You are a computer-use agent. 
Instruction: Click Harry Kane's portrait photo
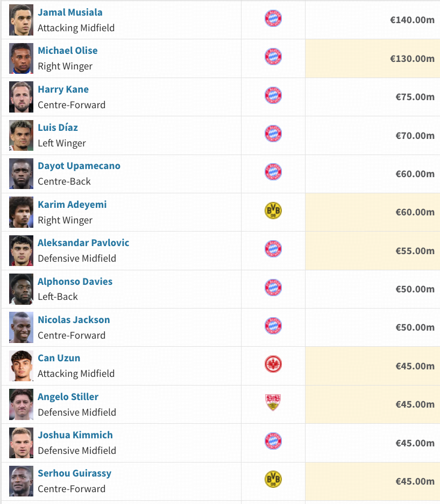22,97
